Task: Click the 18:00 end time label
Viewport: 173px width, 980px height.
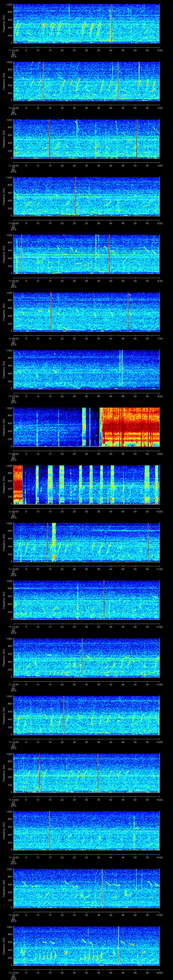Action: [159, 973]
